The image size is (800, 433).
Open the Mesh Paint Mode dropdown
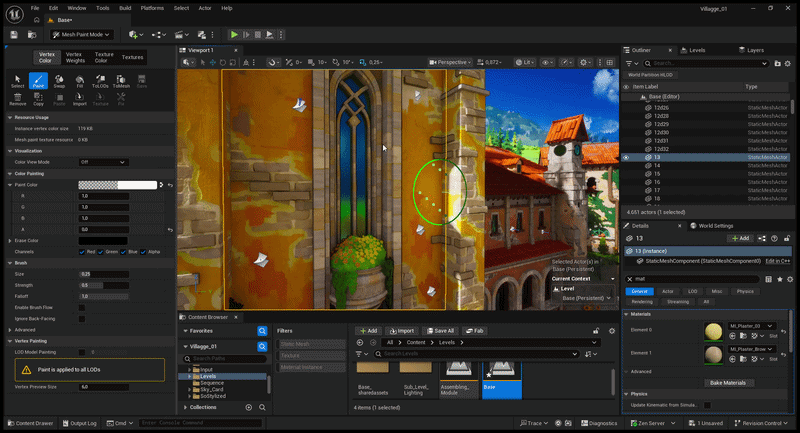(82, 35)
